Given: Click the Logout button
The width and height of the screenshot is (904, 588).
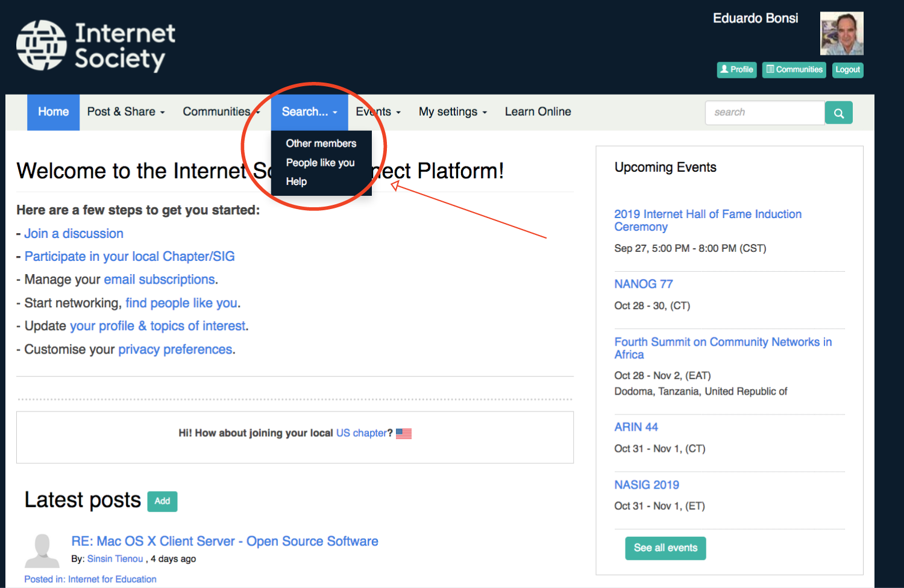Looking at the screenshot, I should click(847, 70).
